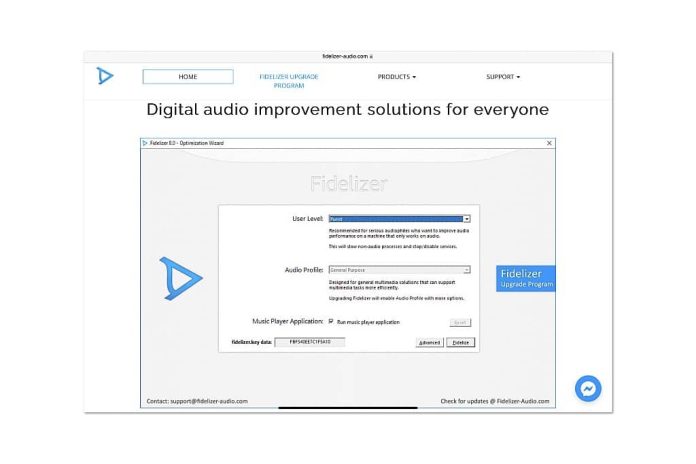The width and height of the screenshot is (696, 464).
Task: Expand the User Level dropdown arrow
Action: point(467,219)
